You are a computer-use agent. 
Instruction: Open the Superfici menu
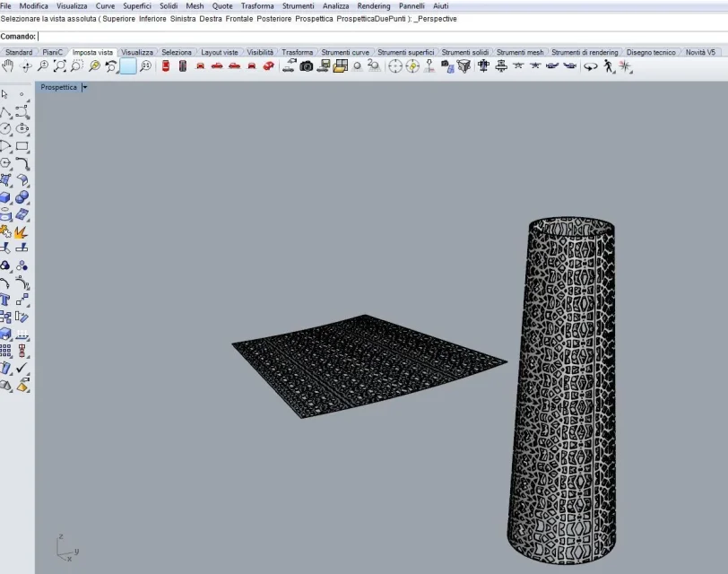[137, 6]
